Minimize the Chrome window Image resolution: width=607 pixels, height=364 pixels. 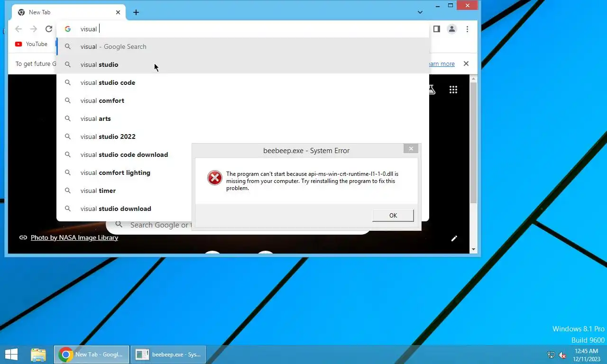pos(437,6)
